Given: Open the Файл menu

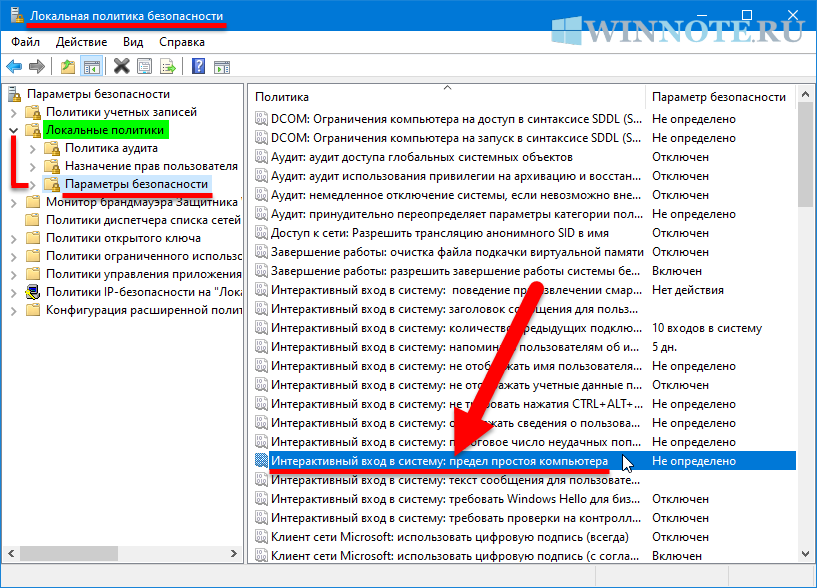Looking at the screenshot, I should point(26,42).
